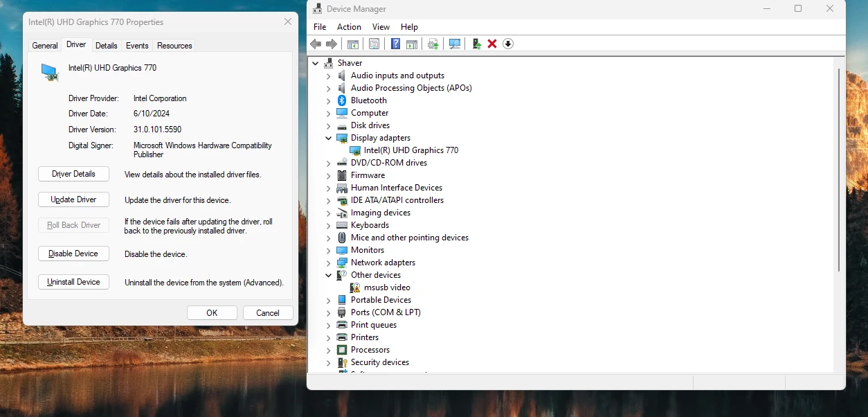Viewport: 868px width, 417px height.
Task: Collapse the Display adapters chevron
Action: click(329, 138)
